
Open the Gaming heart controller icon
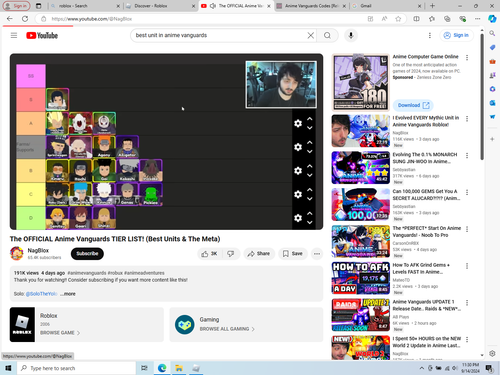[184, 324]
